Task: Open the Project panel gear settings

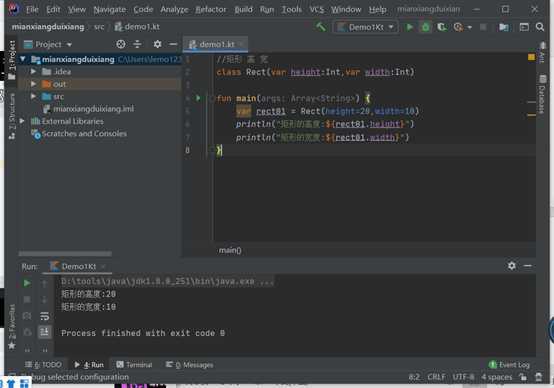Action: [x=157, y=44]
